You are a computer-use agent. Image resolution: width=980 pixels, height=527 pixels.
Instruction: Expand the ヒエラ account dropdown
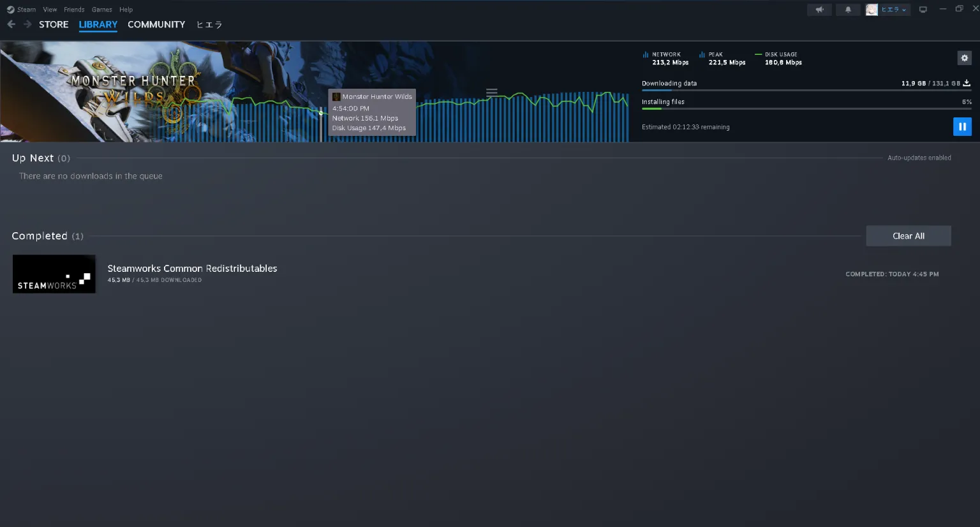[x=894, y=10]
